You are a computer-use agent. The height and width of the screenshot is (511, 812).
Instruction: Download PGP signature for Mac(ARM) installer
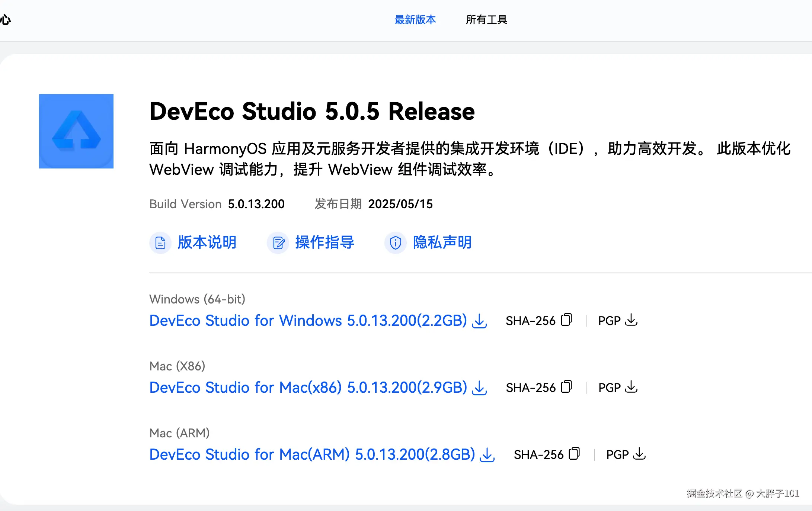(x=639, y=454)
